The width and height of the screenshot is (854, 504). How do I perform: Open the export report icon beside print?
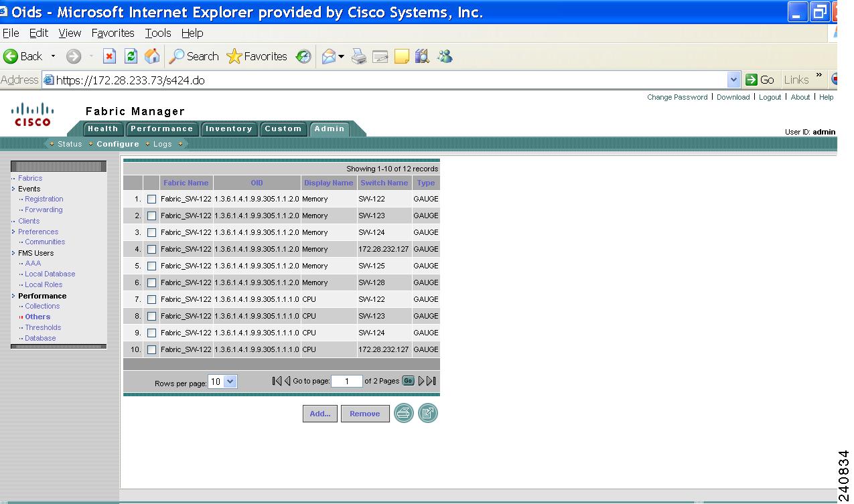tap(428, 413)
